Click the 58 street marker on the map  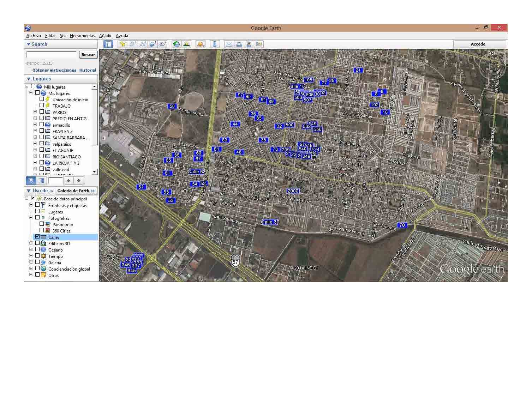[x=172, y=106]
